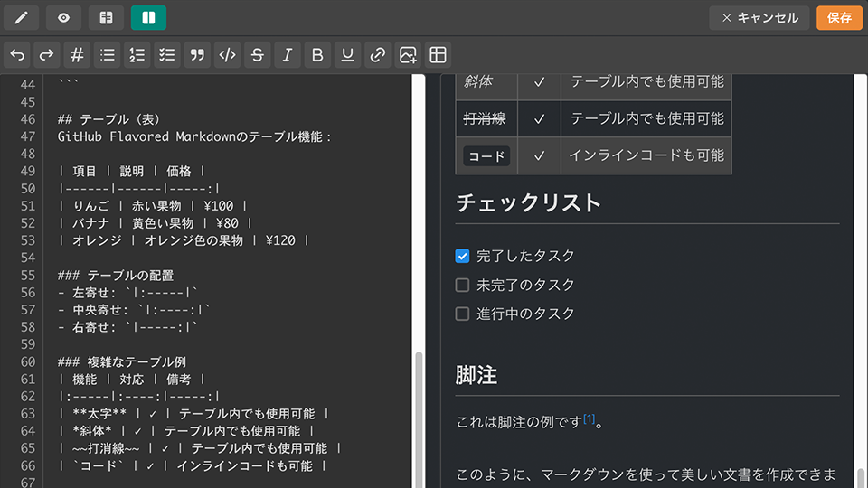Click the このように、マークダウン paragraph

pyautogui.click(x=646, y=474)
